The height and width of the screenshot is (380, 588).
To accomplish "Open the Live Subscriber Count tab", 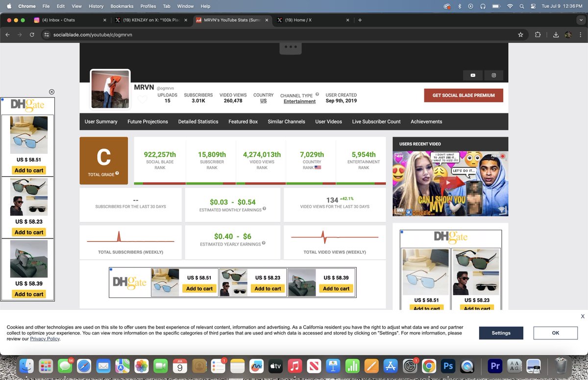I will [376, 121].
